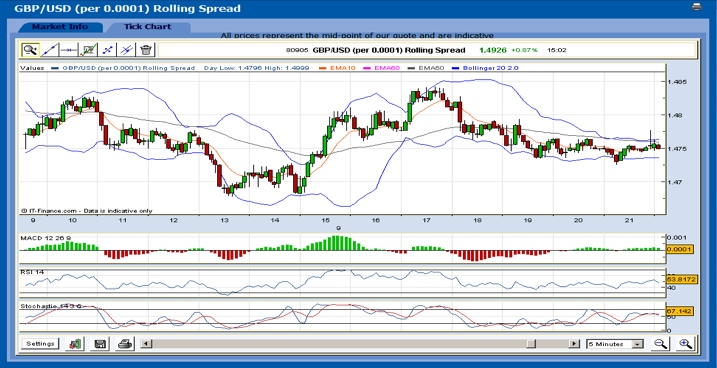Select the trend line drawing tool
717x368 pixels.
(x=49, y=50)
